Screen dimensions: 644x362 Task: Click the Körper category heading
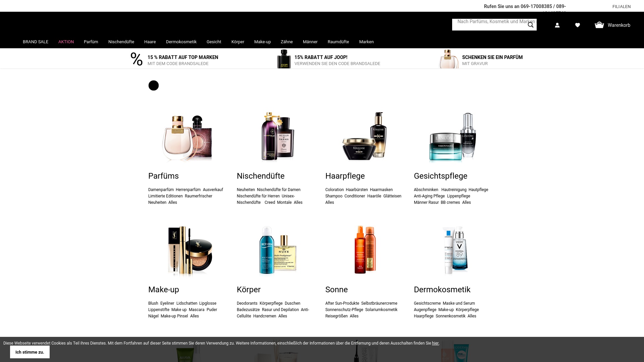click(249, 290)
